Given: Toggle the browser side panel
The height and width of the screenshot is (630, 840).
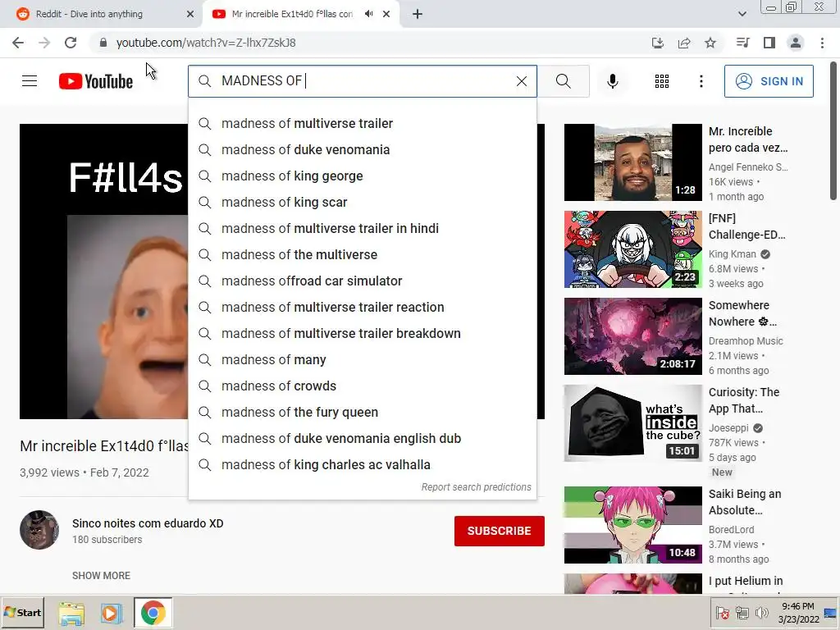Looking at the screenshot, I should tap(769, 43).
